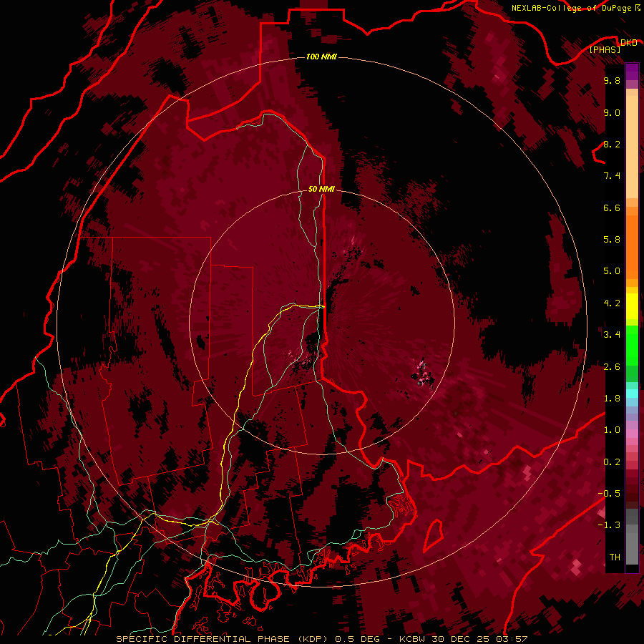Pick the bright green color band near 3.4
644x644 pixels.
(632, 345)
